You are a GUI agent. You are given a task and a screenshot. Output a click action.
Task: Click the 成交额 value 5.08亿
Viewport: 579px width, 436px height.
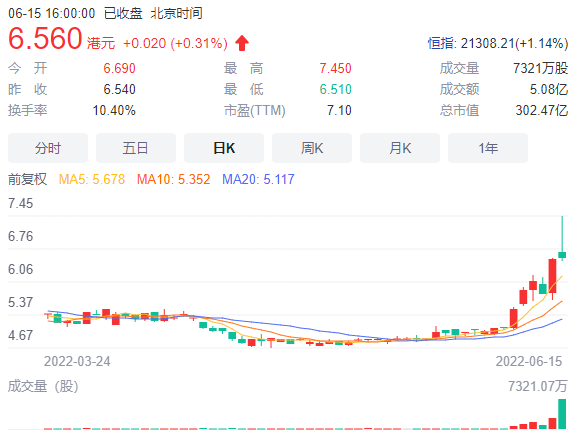[549, 89]
